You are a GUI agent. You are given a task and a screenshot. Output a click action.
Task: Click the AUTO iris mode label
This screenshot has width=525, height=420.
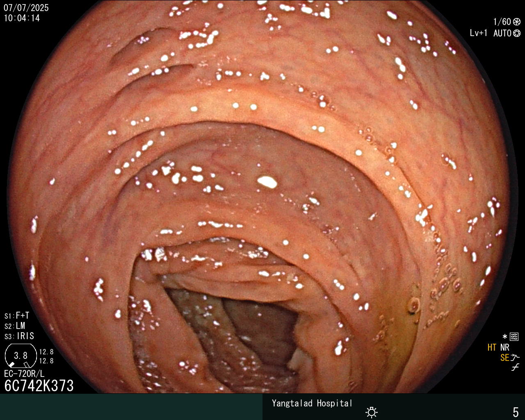(502, 33)
